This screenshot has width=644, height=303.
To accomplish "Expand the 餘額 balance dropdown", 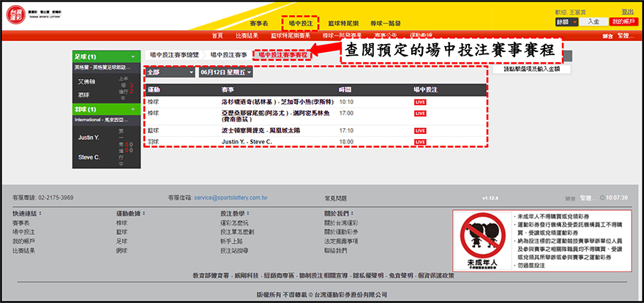I will (566, 23).
